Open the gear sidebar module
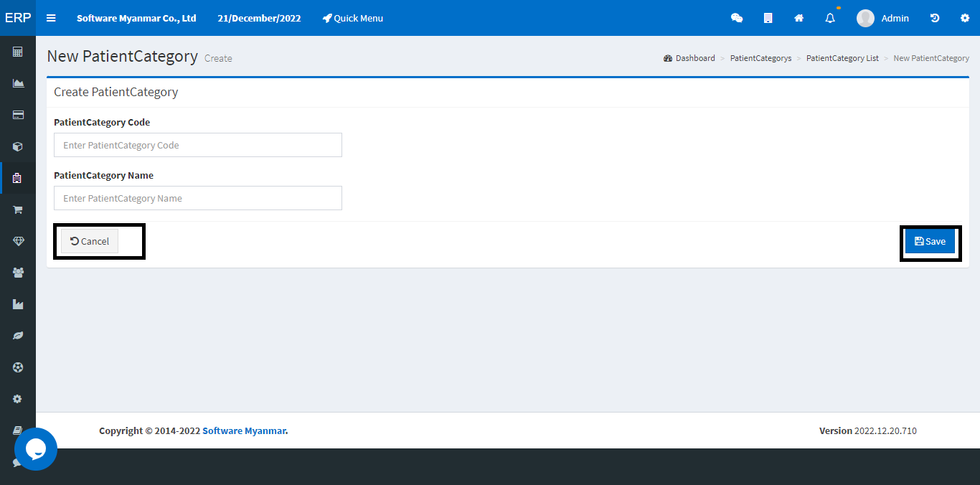Viewport: 980px width, 485px height. (18, 399)
